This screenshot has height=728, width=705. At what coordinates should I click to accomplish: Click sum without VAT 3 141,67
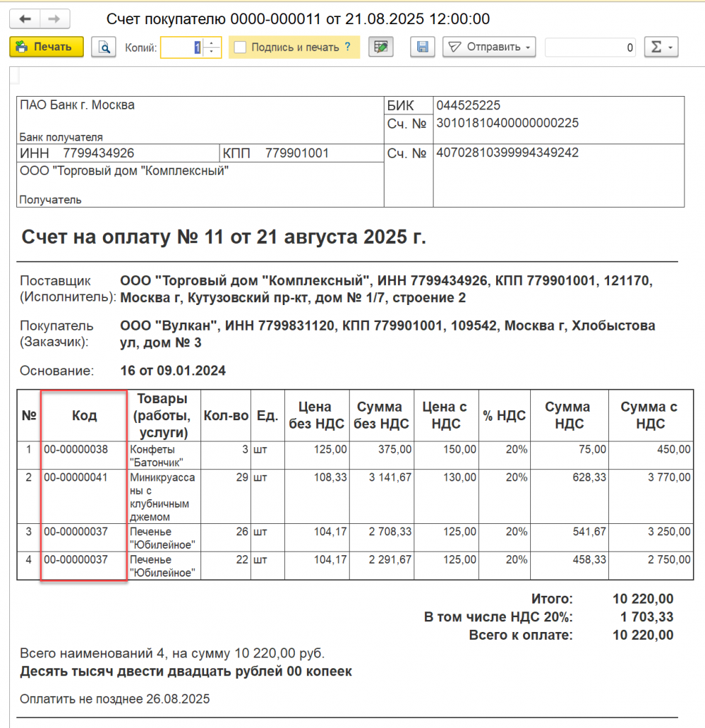[x=381, y=497]
